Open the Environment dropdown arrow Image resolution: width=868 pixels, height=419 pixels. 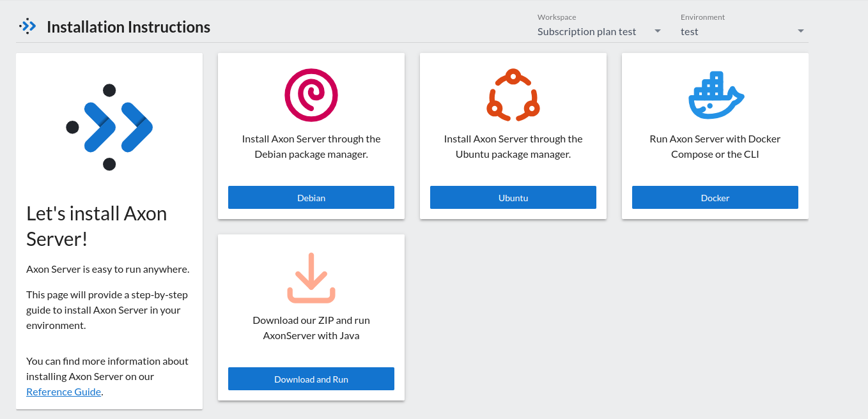point(800,31)
